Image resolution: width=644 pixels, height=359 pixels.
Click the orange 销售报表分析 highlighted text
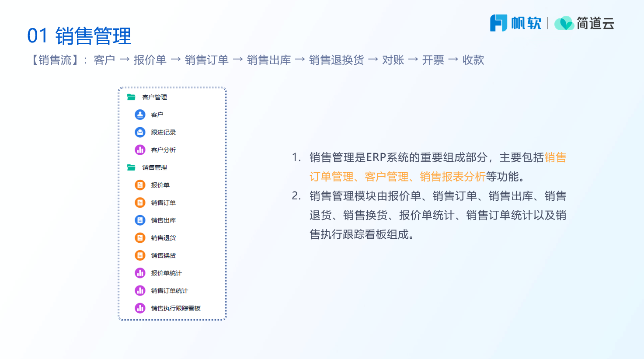click(x=453, y=177)
